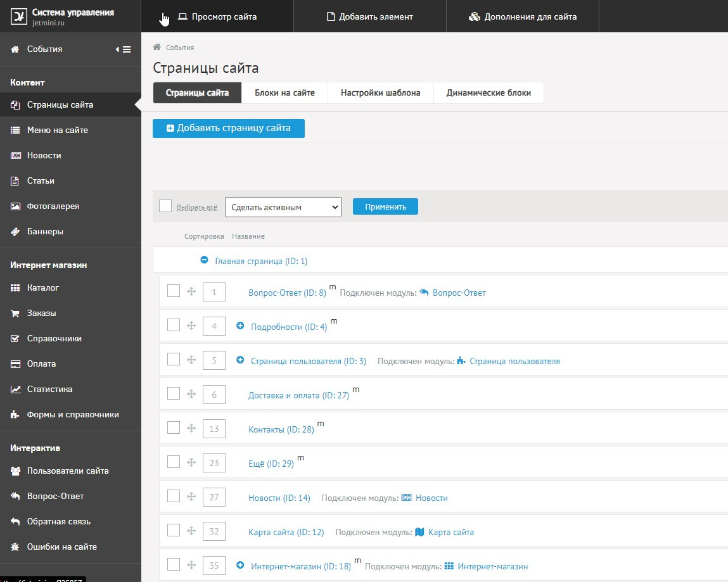Click the grid icon beside the Интернет-магазин module link
728x582 pixels.
tap(449, 566)
